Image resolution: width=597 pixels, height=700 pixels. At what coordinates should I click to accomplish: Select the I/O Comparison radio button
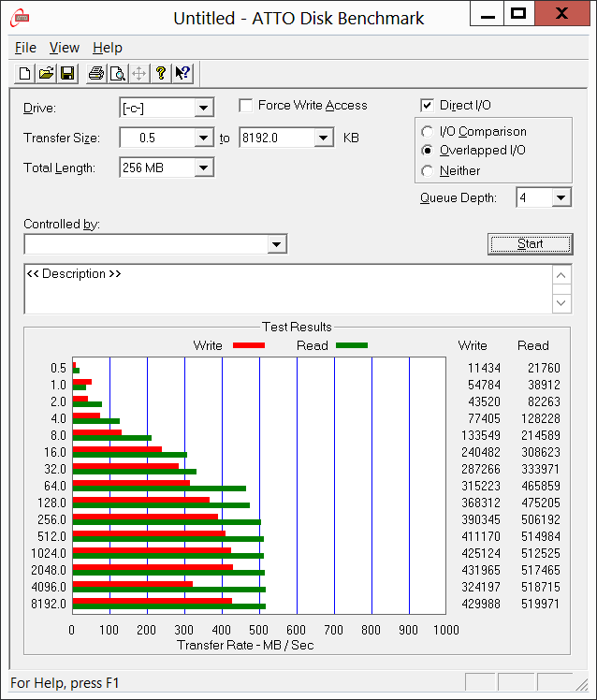427,132
